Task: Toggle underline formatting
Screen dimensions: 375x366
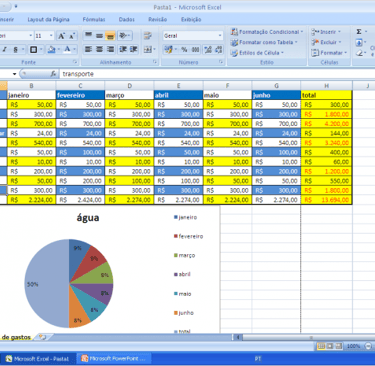Action: pyautogui.click(x=16, y=50)
